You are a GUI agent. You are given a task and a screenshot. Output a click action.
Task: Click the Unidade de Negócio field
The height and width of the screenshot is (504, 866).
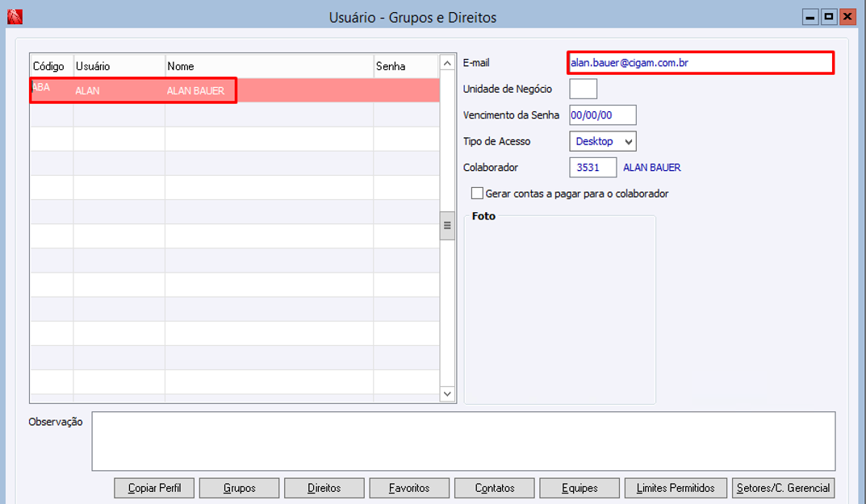(x=583, y=89)
